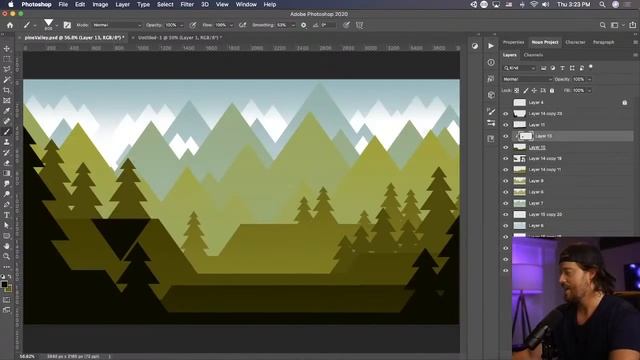Viewport: 640px width, 360px height.
Task: Click the Home icon in options bar
Action: [10, 25]
